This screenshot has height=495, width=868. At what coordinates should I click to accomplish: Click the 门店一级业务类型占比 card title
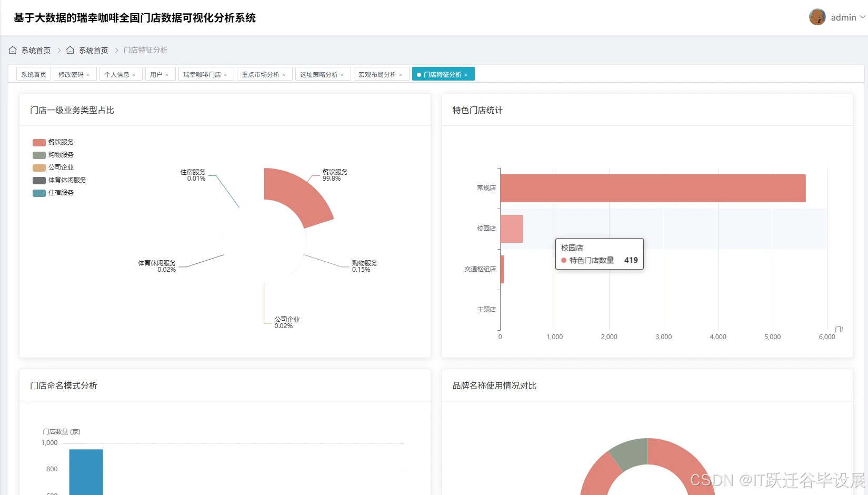(72, 110)
